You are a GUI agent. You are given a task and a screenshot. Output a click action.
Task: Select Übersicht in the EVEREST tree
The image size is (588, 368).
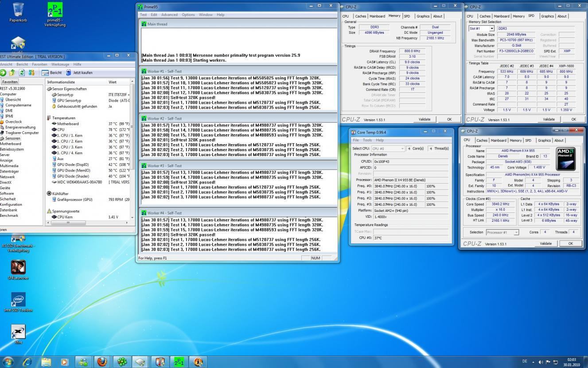(x=13, y=100)
